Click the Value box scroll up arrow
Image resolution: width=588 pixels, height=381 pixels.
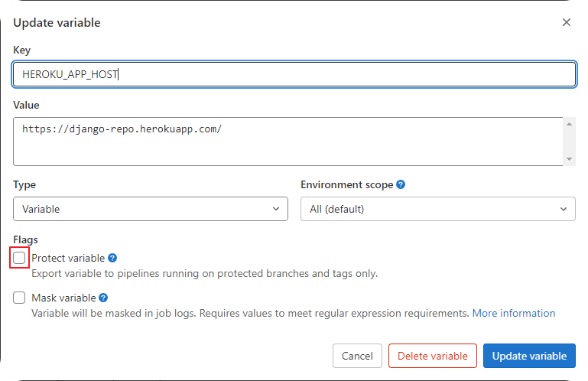click(x=569, y=124)
